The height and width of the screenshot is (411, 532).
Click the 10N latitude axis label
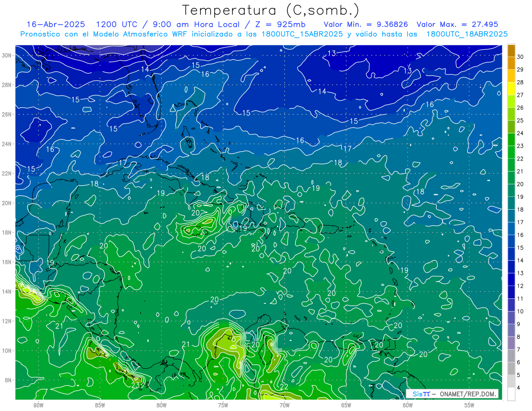[x=7, y=350]
